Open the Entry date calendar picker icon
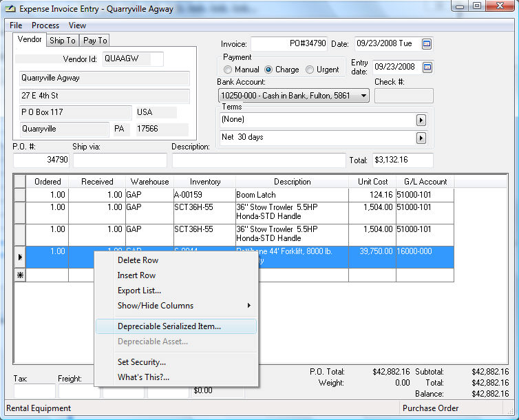 [x=427, y=67]
